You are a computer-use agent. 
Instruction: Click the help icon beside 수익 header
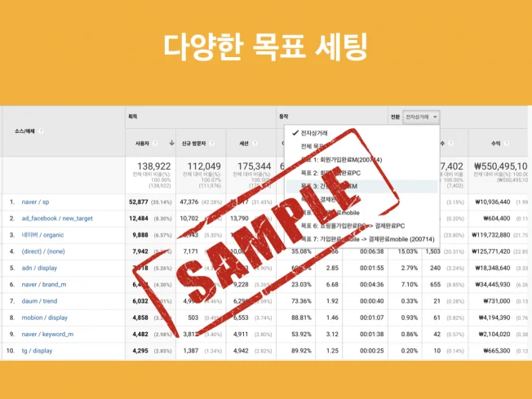tap(506, 143)
